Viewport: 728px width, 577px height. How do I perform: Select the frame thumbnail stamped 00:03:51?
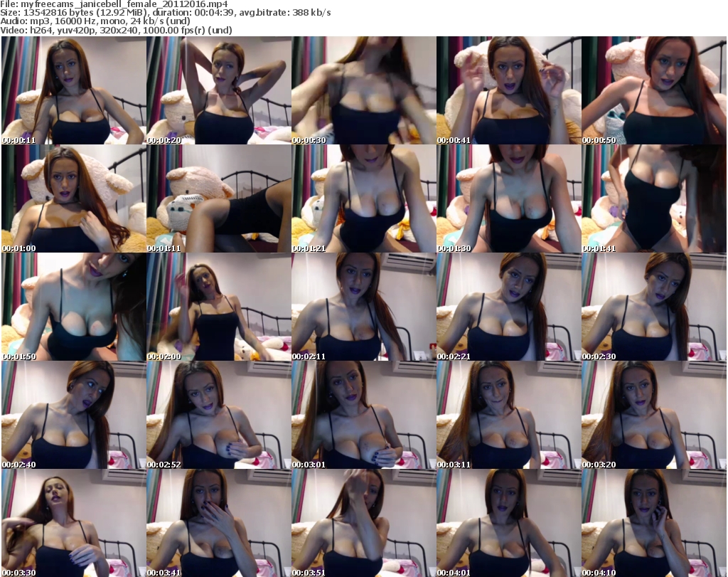pos(364,523)
